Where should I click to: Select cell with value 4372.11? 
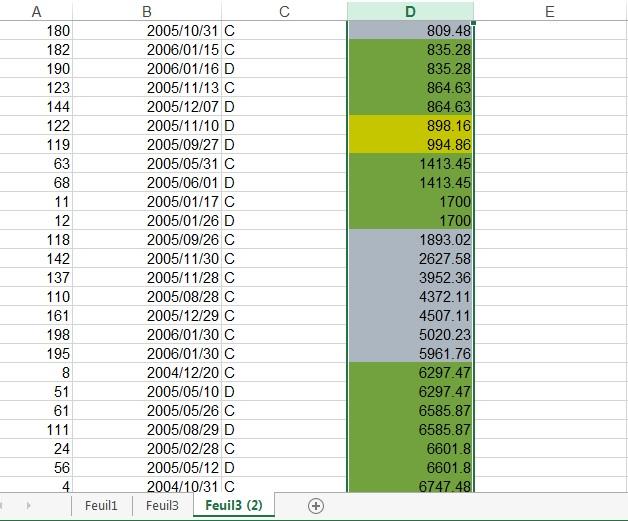click(x=410, y=297)
